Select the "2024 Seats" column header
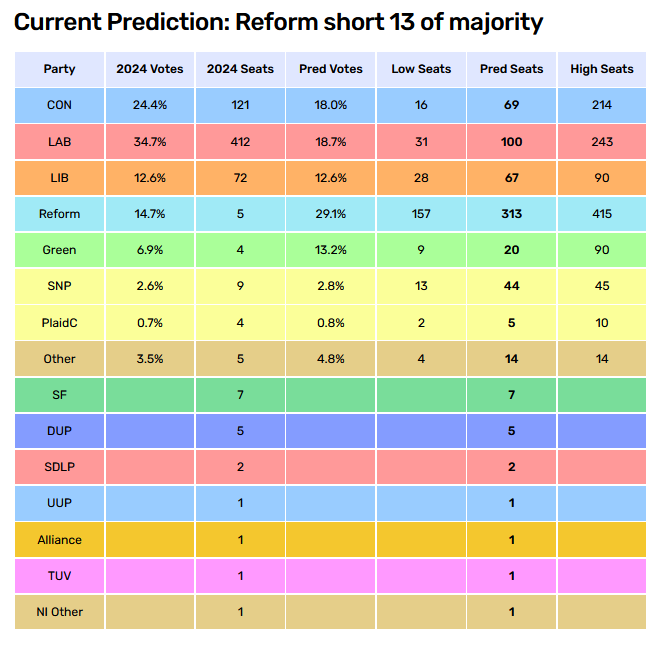The image size is (659, 645). [240, 69]
